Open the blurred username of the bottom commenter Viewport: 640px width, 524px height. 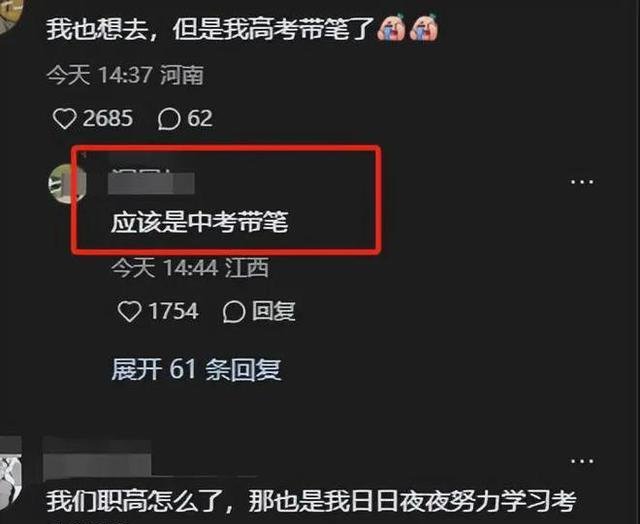[97, 459]
